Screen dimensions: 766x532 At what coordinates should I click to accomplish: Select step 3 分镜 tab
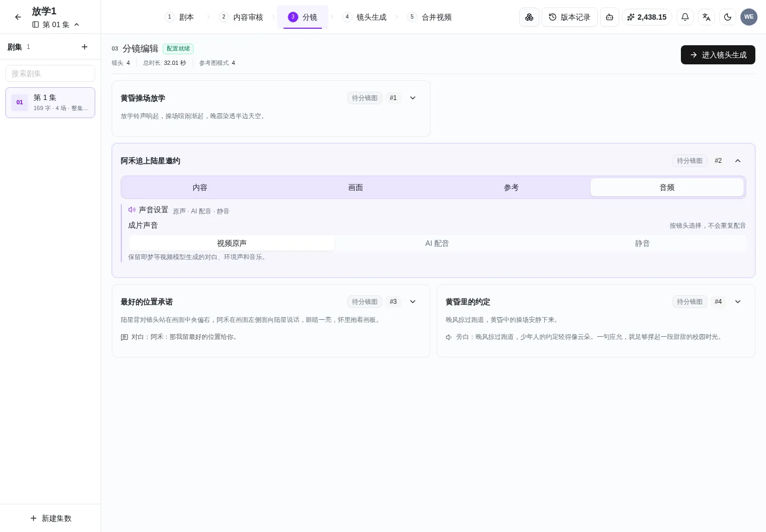pos(303,17)
